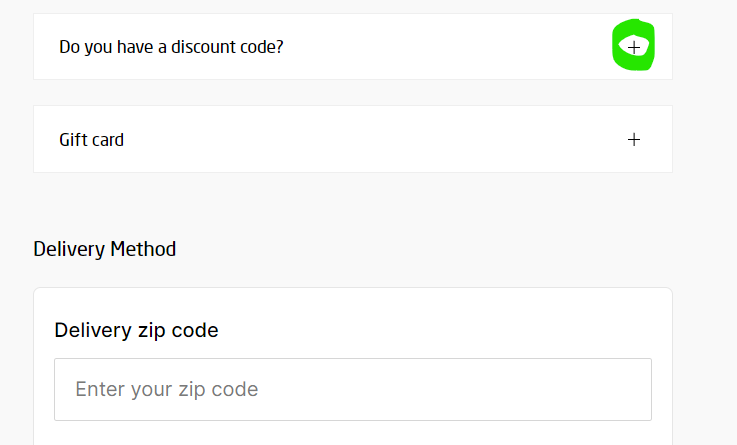Open the "Do you have a discount code?" row
Image resolution: width=737 pixels, height=445 pixels.
click(x=352, y=46)
